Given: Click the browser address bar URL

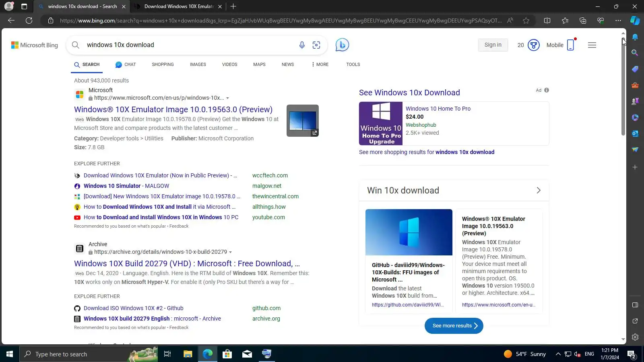Looking at the screenshot, I should (281, 21).
